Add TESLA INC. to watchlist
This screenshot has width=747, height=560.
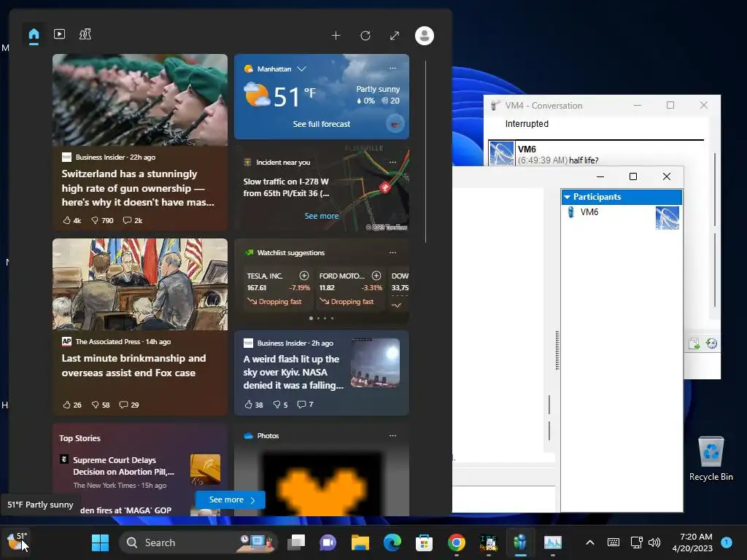click(x=304, y=276)
